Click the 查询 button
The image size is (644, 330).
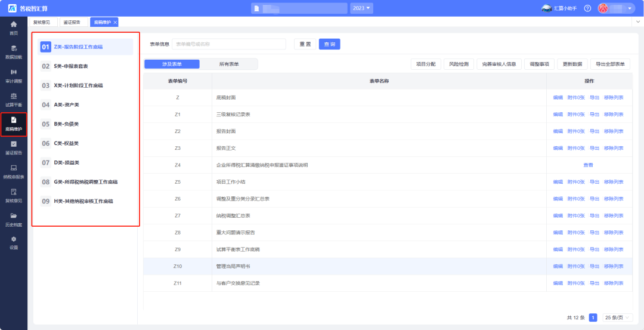pyautogui.click(x=329, y=44)
